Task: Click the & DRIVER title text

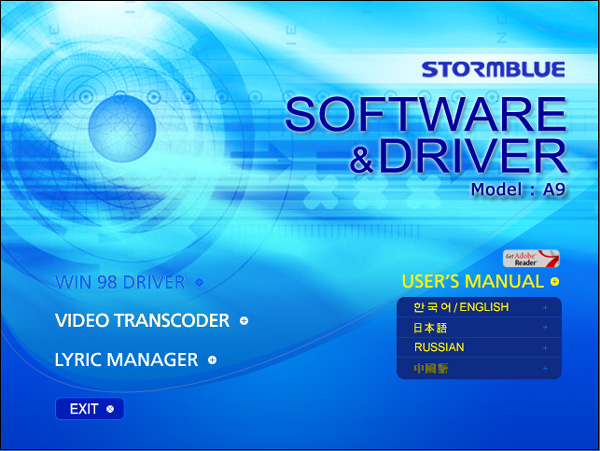Action: (458, 155)
